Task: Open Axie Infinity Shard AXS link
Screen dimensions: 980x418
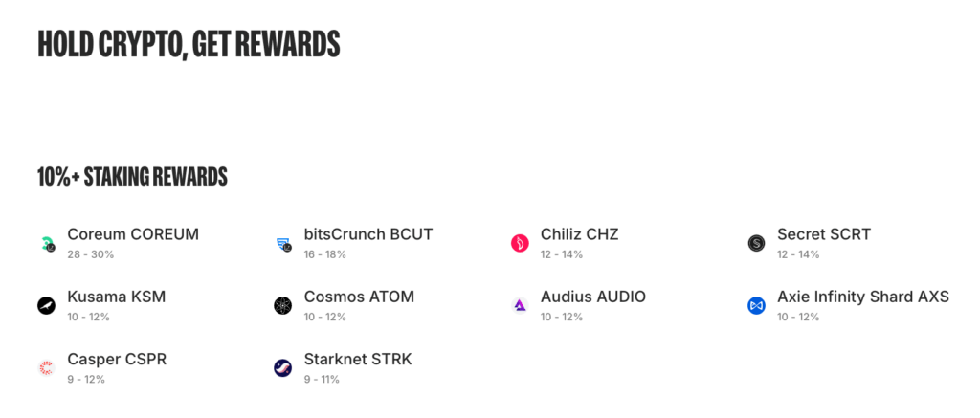Action: [x=863, y=297]
